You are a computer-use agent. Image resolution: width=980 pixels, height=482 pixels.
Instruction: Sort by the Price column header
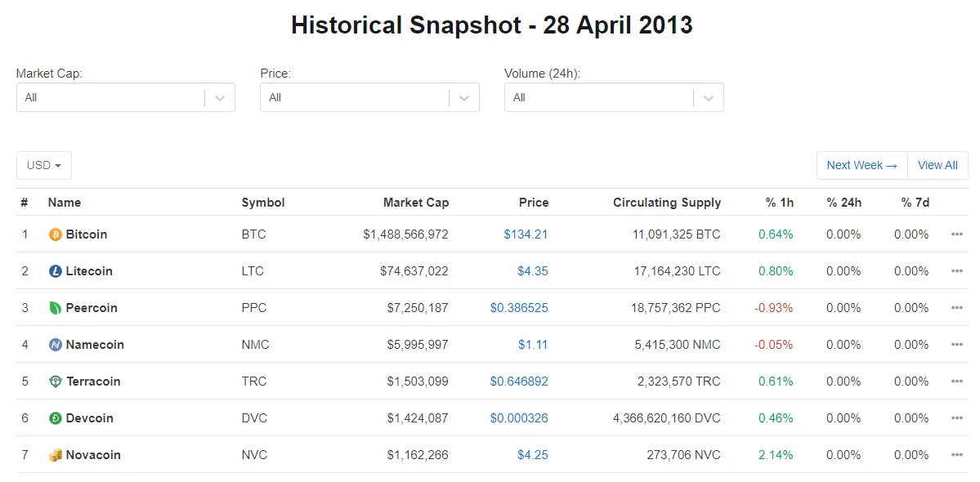tap(534, 203)
